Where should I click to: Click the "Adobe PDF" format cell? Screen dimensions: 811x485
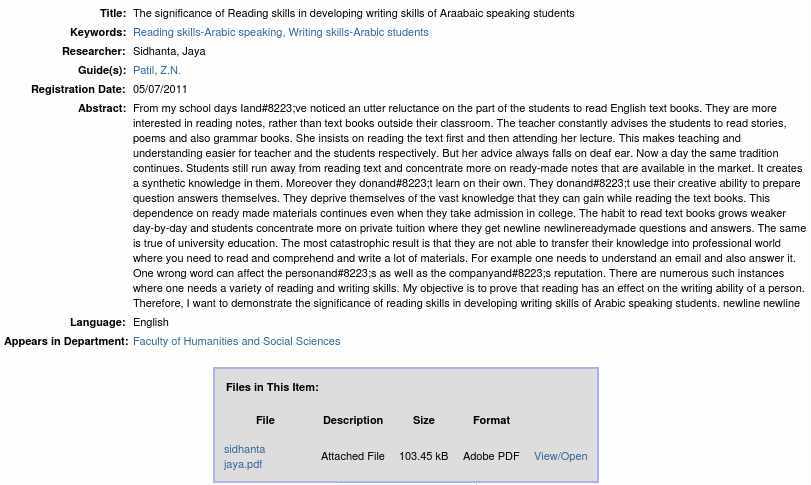coord(491,456)
